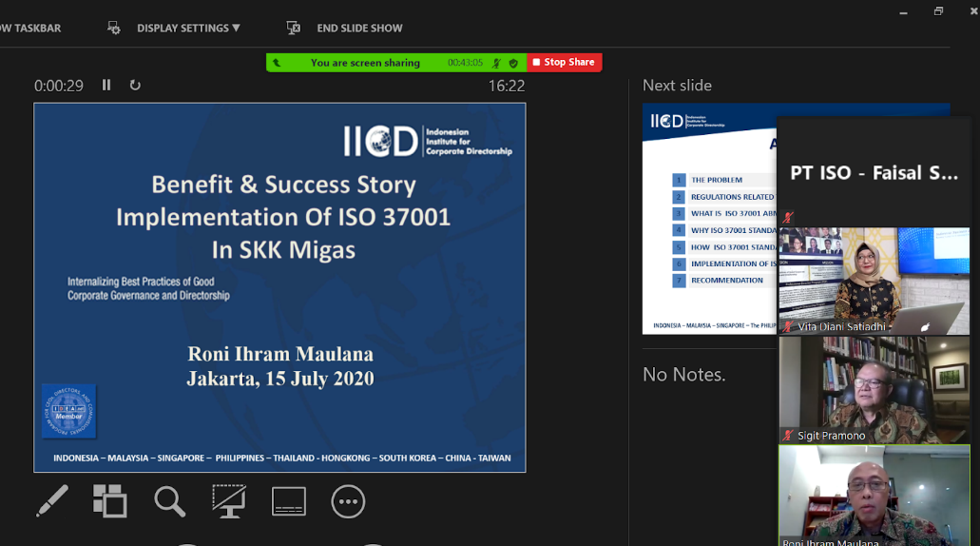
Task: Open more slide show options ellipsis
Action: (348, 501)
